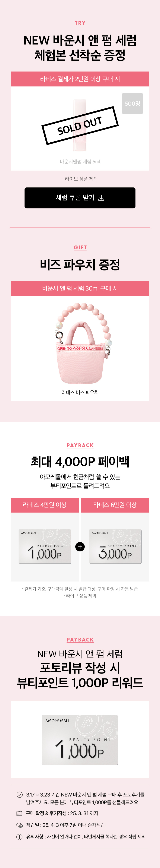Image resolution: width=160 pixels, height=868 pixels.
Task: Click the GIFT section label
Action: 80,247
